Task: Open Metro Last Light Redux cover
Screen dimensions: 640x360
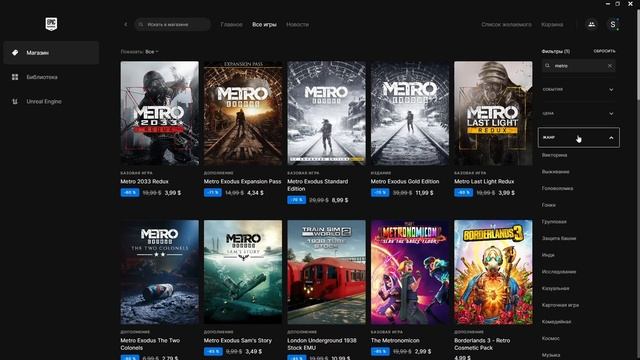Action: [x=493, y=113]
